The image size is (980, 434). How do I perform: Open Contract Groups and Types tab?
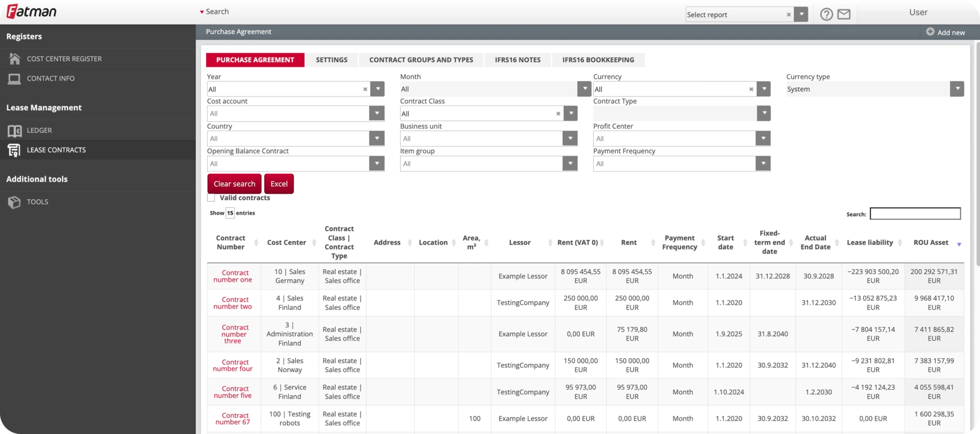tap(421, 60)
